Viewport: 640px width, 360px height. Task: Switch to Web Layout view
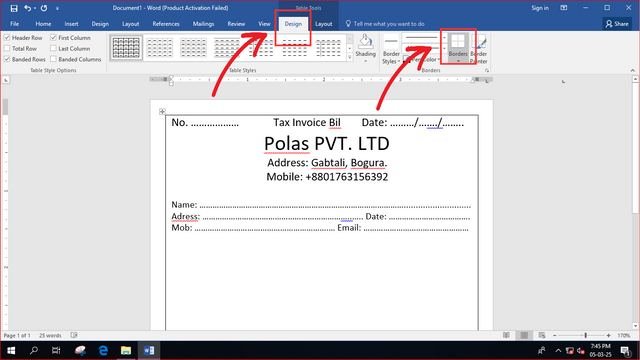coord(542,336)
